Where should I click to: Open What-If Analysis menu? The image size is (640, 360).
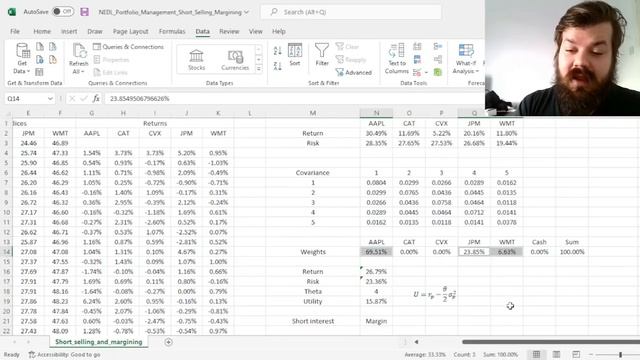coord(466,59)
